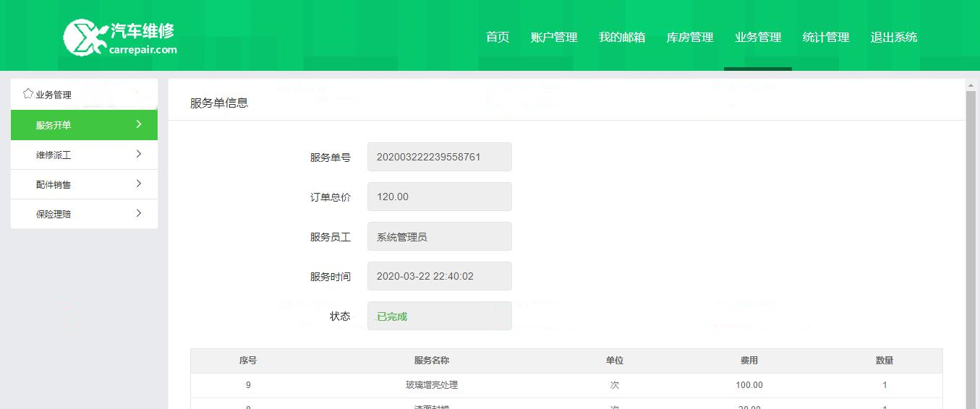Click the 服务员工 field 系统管理员
Image resolution: width=980 pixels, height=409 pixels.
pyautogui.click(x=440, y=236)
